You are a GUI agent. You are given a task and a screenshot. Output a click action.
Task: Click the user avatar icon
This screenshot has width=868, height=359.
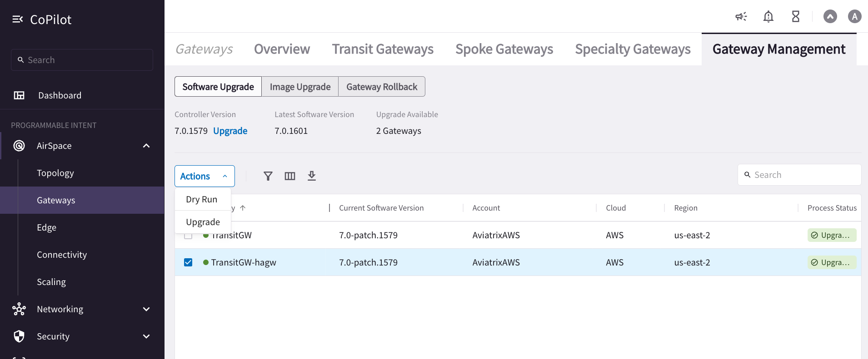[x=854, y=17]
